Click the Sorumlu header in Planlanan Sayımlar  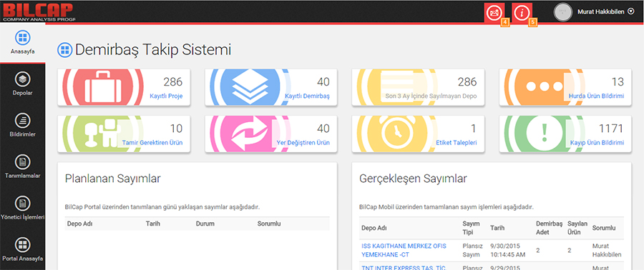tap(268, 224)
